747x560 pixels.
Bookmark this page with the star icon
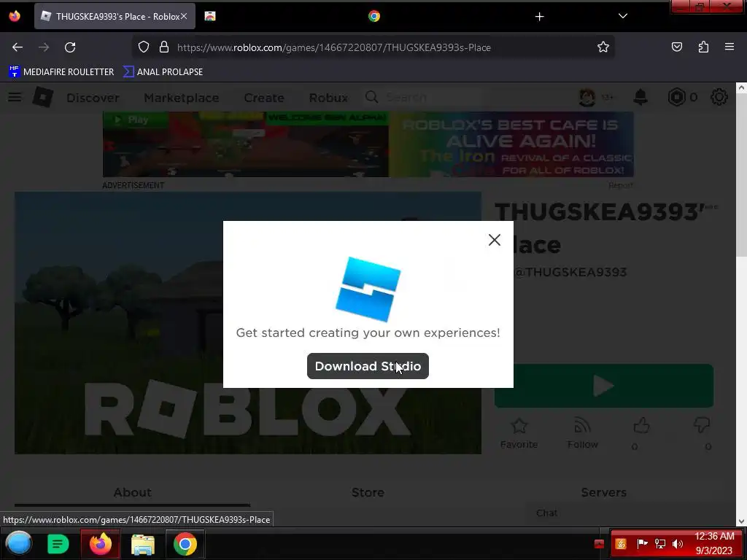click(603, 47)
